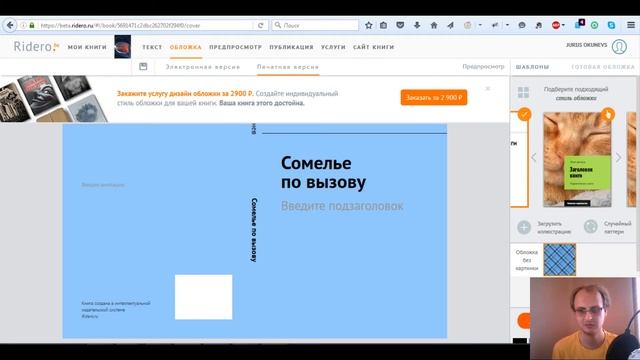This screenshot has height=360, width=640.
Task: Click the green circular extension icon
Action: pyautogui.click(x=595, y=25)
